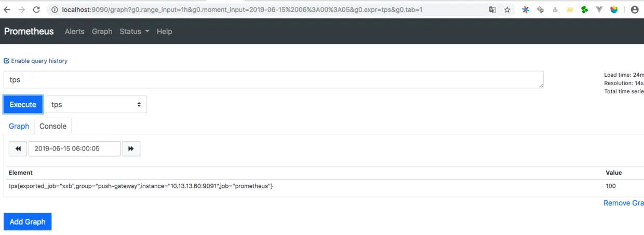Open Alerts in the navigation bar

pos(74,31)
